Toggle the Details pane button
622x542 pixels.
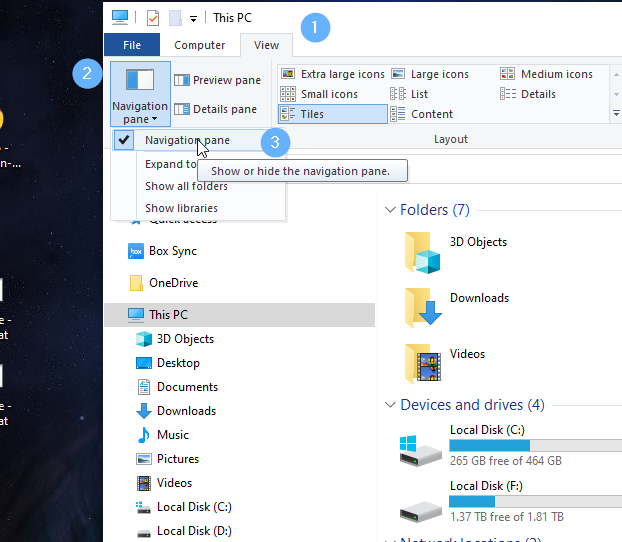(215, 109)
